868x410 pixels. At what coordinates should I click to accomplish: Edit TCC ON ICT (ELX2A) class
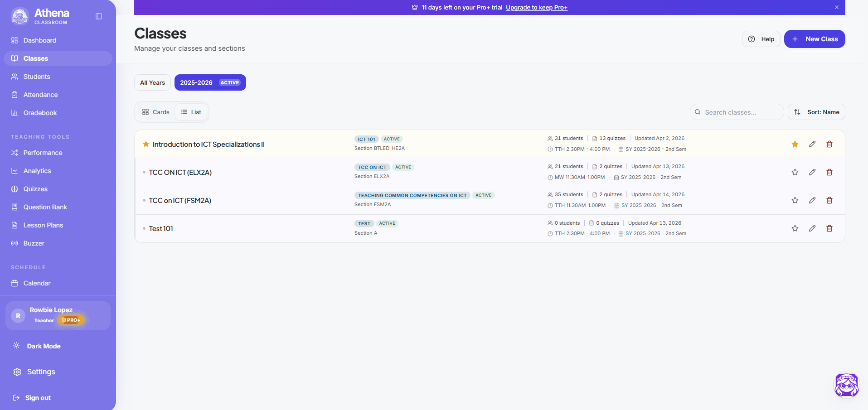click(x=812, y=172)
